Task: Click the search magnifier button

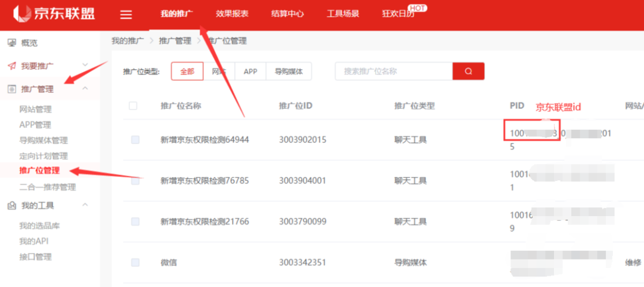Action: coord(469,71)
